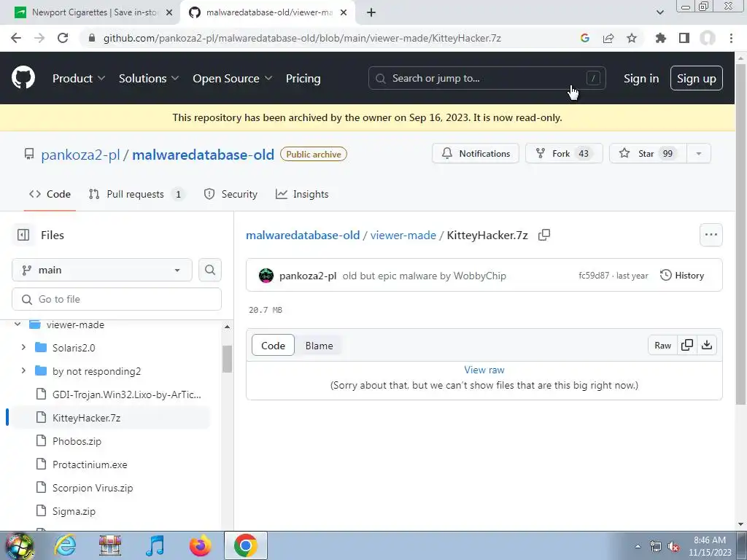Show hidden tray icons arrow
747x560 pixels.
(638, 547)
